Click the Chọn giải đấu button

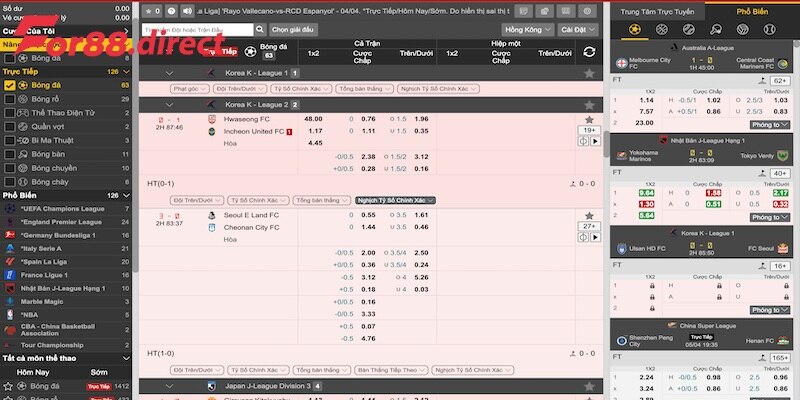(x=293, y=30)
